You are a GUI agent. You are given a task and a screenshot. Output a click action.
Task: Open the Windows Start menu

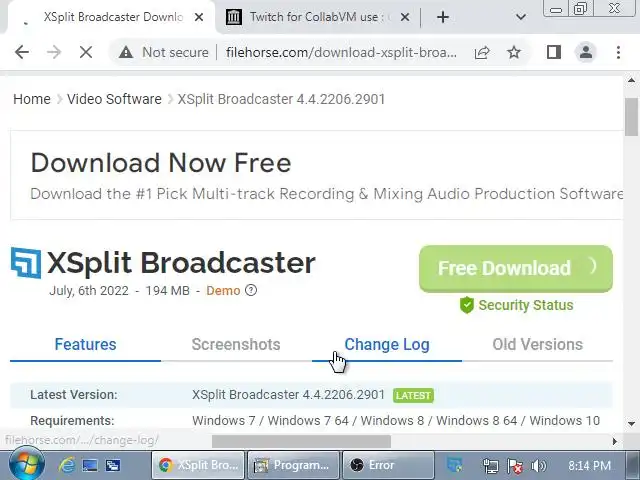(x=27, y=464)
